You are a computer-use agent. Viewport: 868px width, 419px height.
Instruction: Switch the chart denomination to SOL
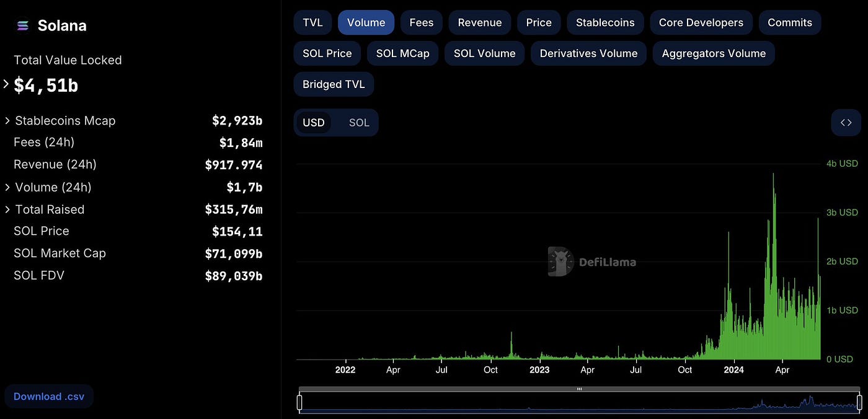[358, 122]
